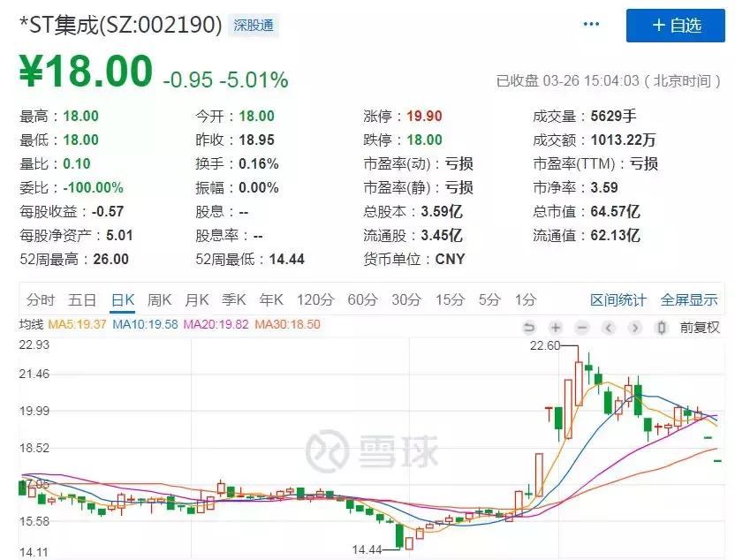Click the 加自选 watchlist button
This screenshot has width=735, height=560.
pos(677,26)
